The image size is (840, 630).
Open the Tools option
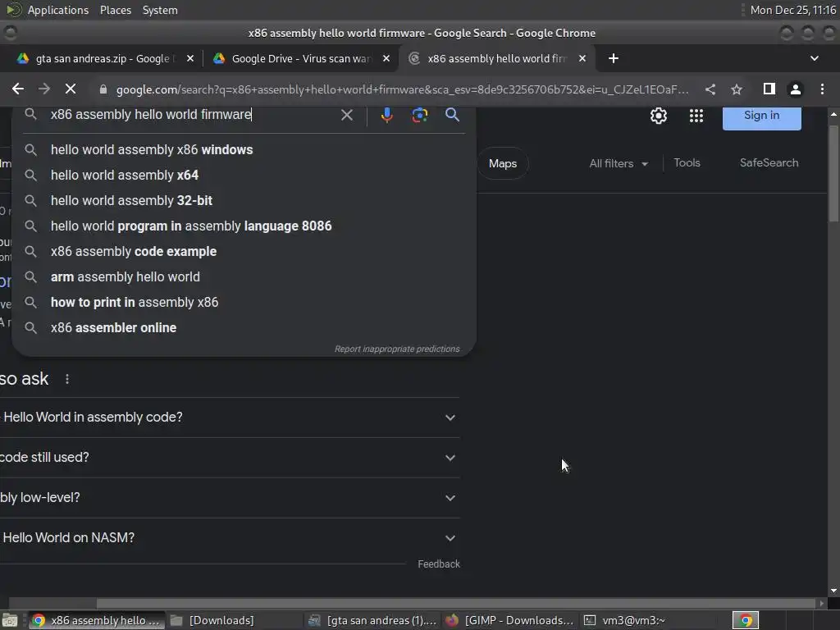[687, 163]
